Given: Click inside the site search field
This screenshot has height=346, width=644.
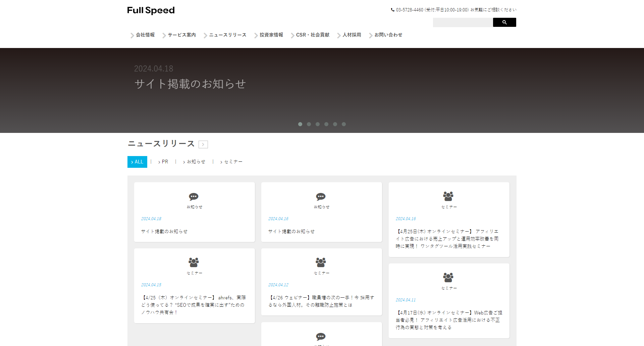Looking at the screenshot, I should point(463,22).
